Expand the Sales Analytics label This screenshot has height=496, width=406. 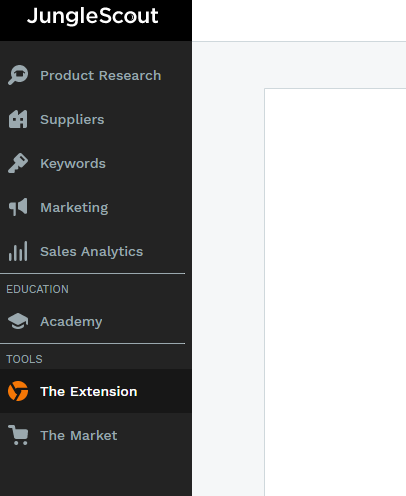(92, 252)
